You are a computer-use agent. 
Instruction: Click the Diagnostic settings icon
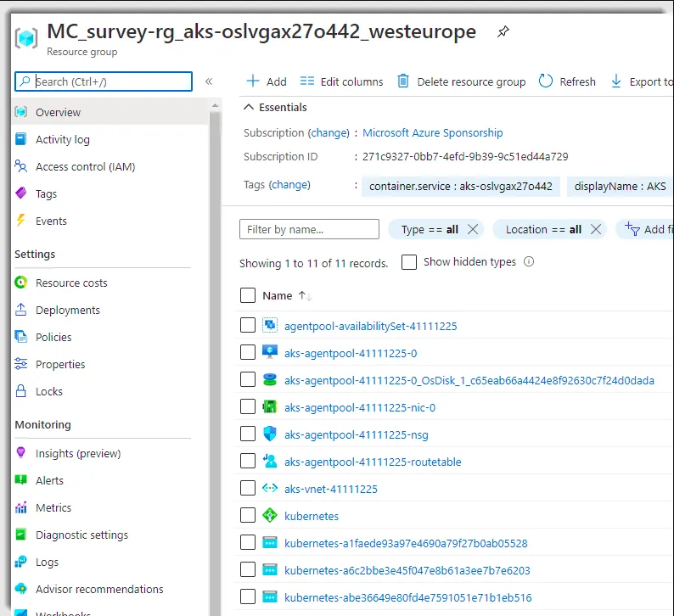tap(20, 535)
